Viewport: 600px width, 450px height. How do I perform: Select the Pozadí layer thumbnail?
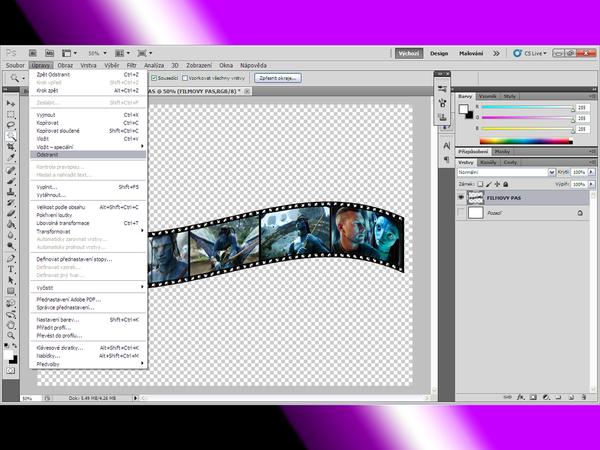point(474,213)
